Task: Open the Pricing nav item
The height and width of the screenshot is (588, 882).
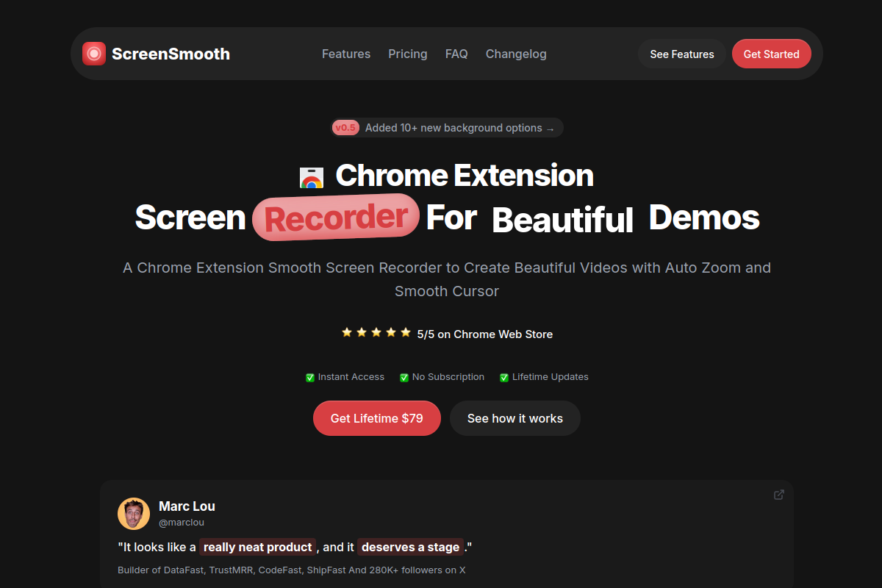Action: (408, 54)
